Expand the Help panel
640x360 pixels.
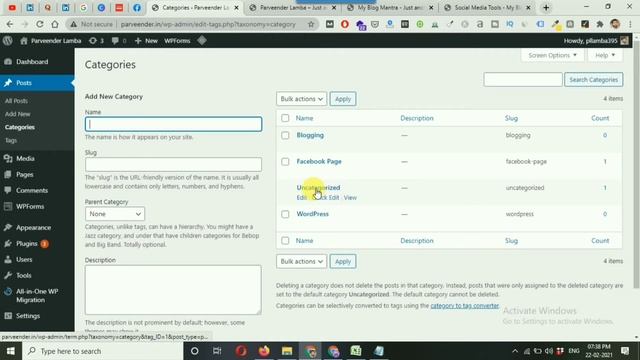tap(605, 55)
